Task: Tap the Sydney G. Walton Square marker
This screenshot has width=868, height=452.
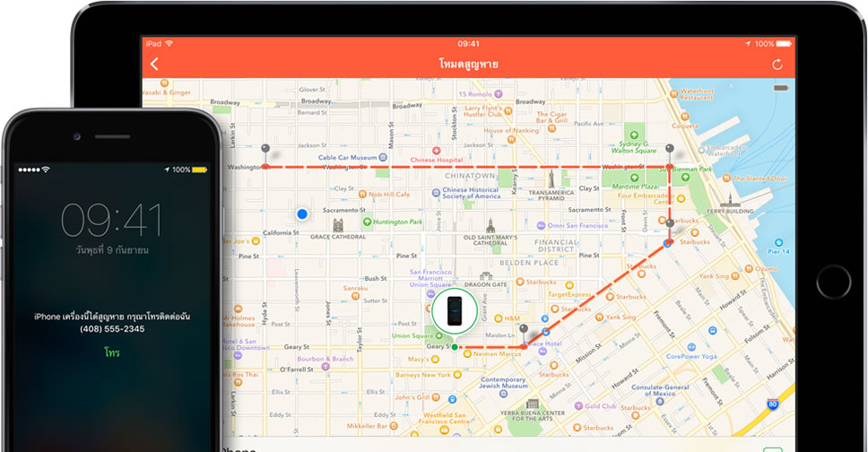Action: pos(634,135)
